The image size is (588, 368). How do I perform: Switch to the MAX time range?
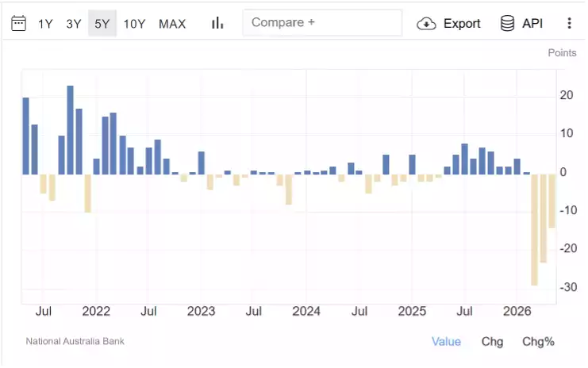(172, 24)
